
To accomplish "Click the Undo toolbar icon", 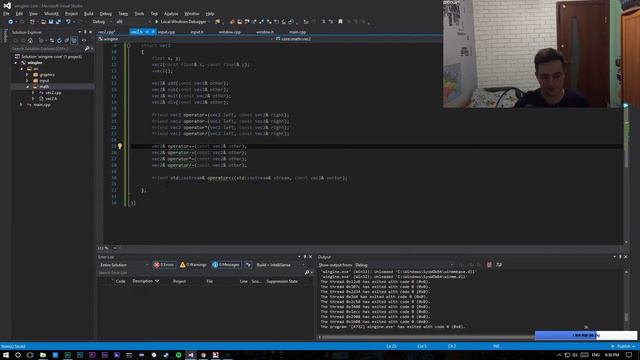I will pos(68,22).
